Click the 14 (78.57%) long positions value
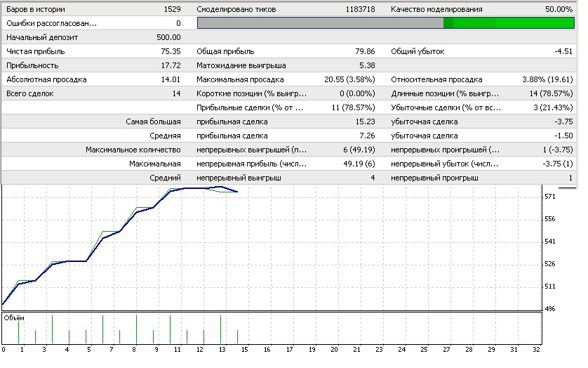The image size is (588, 368). point(552,94)
